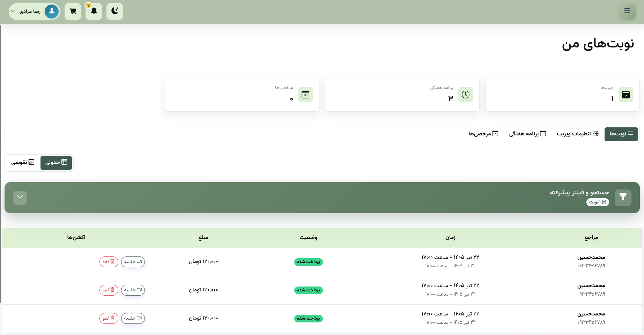Click the funnel filter icon
This screenshot has width=644, height=335.
[x=623, y=198]
